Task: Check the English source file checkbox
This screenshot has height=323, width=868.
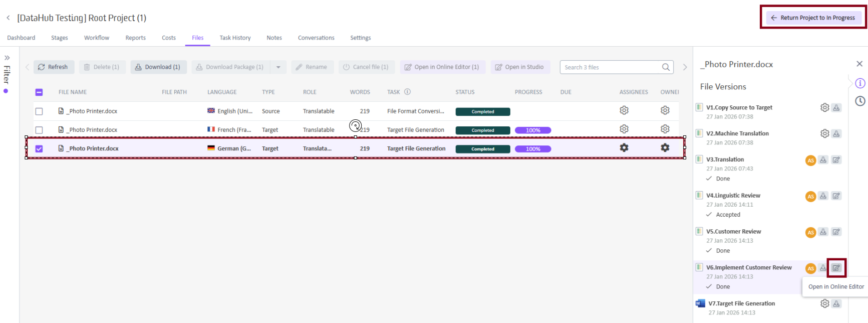Action: 39,111
